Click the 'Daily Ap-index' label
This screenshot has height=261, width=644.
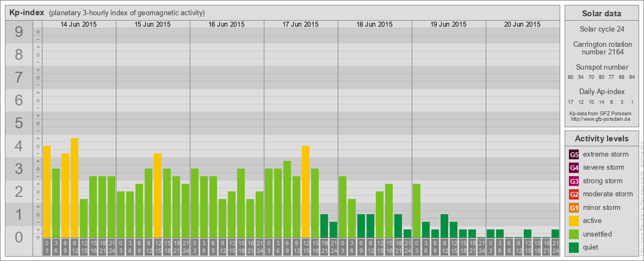pyautogui.click(x=601, y=91)
